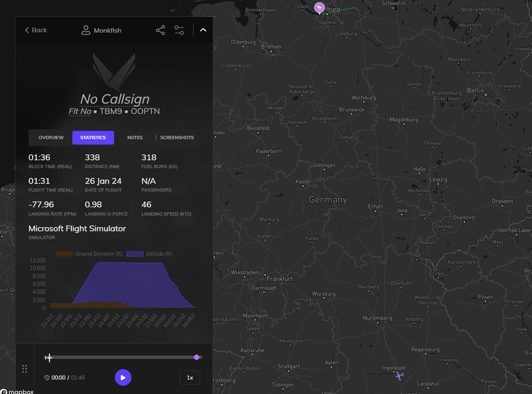The width and height of the screenshot is (532, 394).
Task: Go back using the Back button
Action: click(x=36, y=30)
